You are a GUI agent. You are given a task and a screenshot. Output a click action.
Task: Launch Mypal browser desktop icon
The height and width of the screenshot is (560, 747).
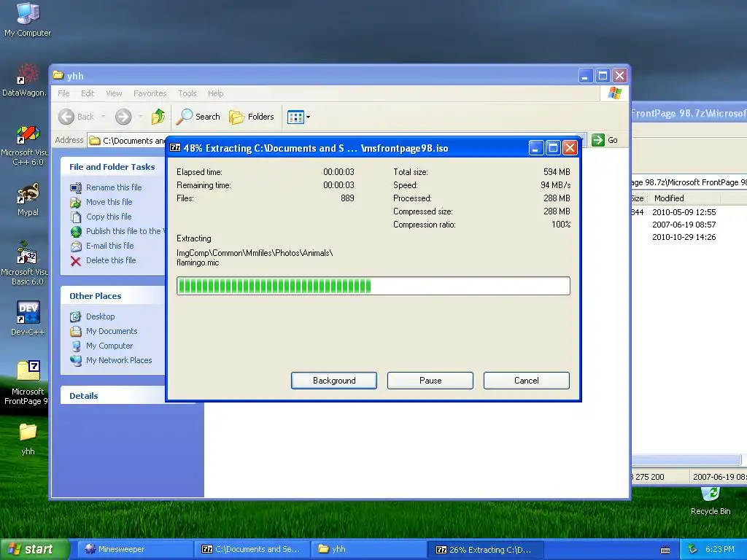[28, 199]
